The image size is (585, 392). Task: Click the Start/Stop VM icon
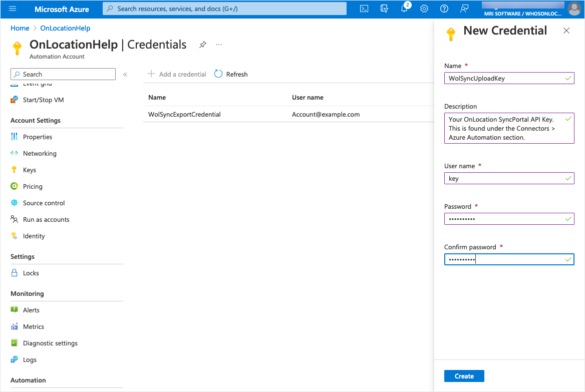14,100
